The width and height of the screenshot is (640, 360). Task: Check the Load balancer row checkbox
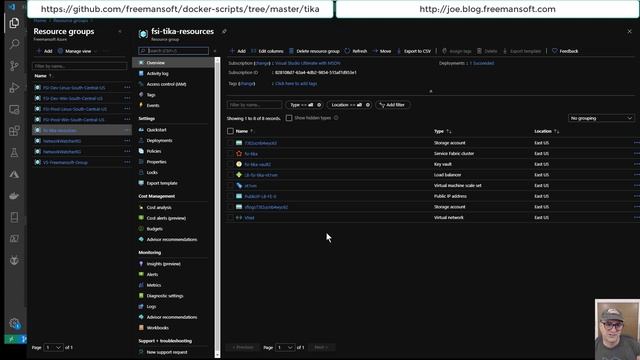tap(230, 175)
